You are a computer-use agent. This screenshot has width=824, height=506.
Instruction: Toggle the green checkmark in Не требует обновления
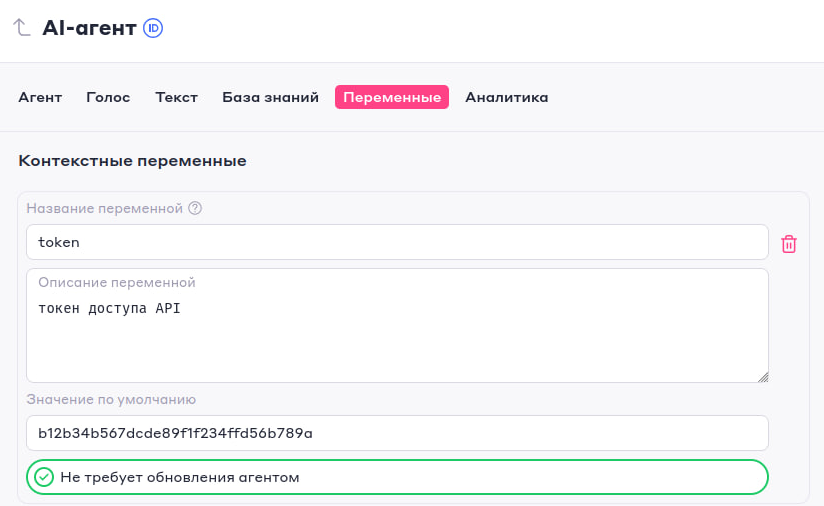click(x=44, y=477)
